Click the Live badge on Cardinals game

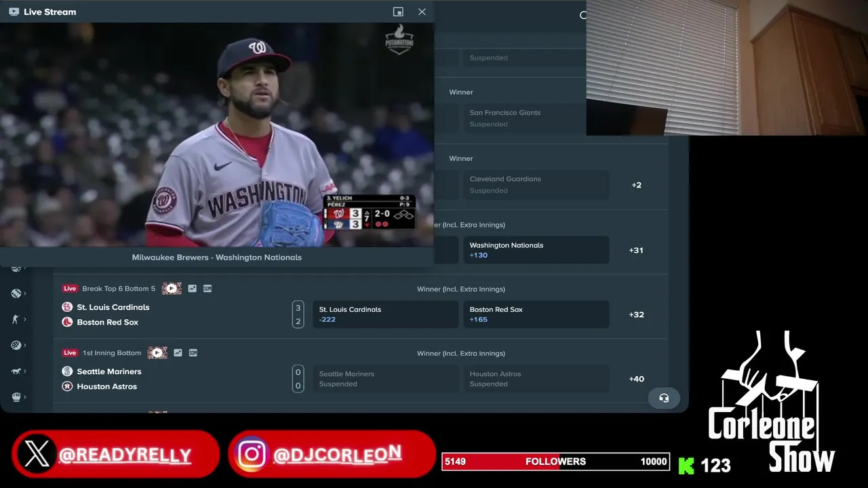click(x=70, y=288)
